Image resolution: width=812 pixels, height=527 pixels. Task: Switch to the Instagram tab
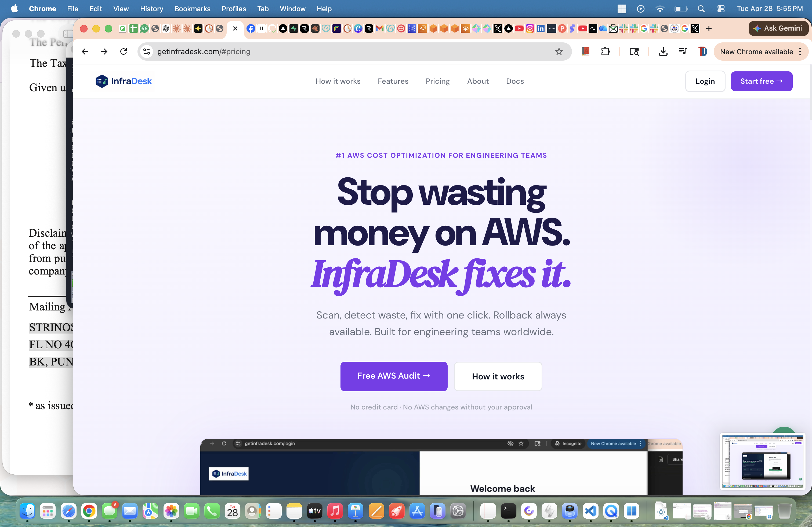point(530,29)
